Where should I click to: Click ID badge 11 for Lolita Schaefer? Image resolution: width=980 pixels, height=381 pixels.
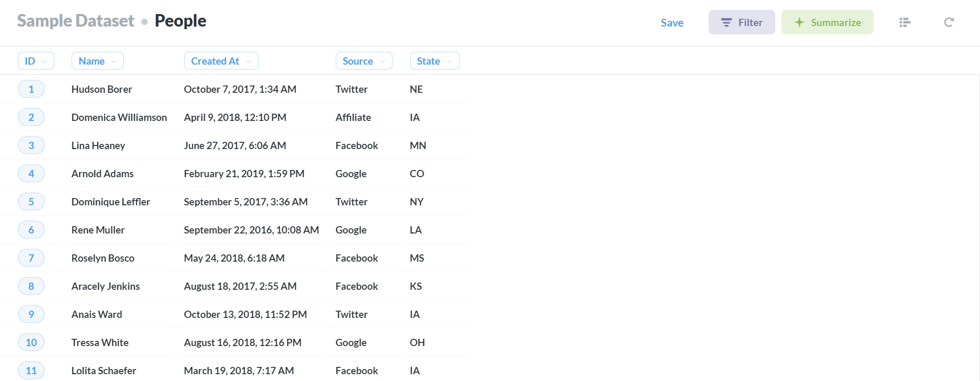click(x=31, y=371)
